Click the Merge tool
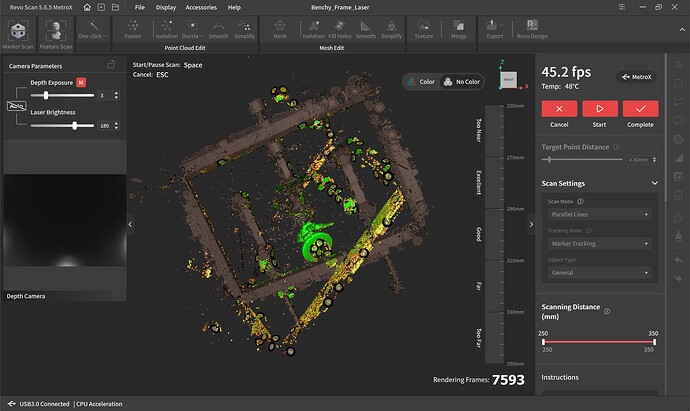 tap(459, 29)
